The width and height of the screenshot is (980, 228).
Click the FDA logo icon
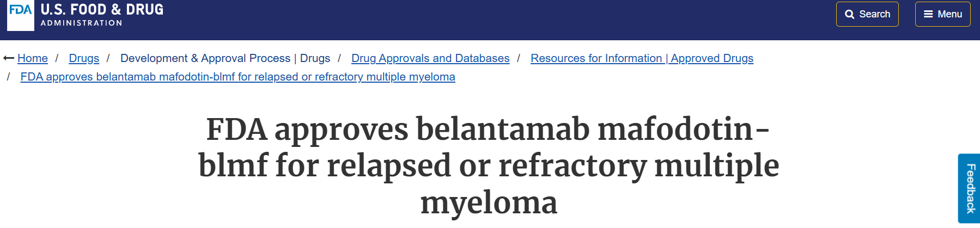20,11
